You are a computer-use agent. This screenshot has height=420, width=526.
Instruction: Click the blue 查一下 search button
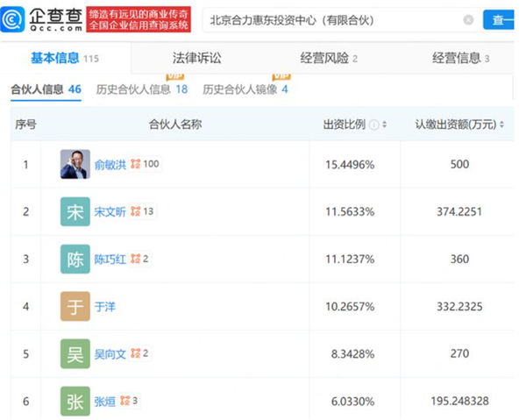click(499, 20)
